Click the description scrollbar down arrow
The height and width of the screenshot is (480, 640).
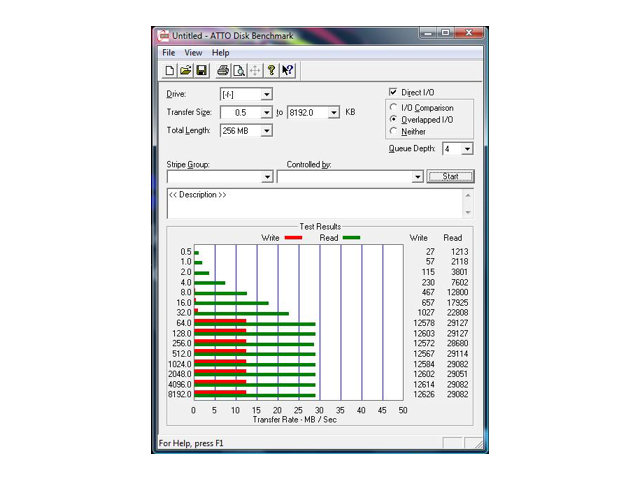pyautogui.click(x=468, y=212)
